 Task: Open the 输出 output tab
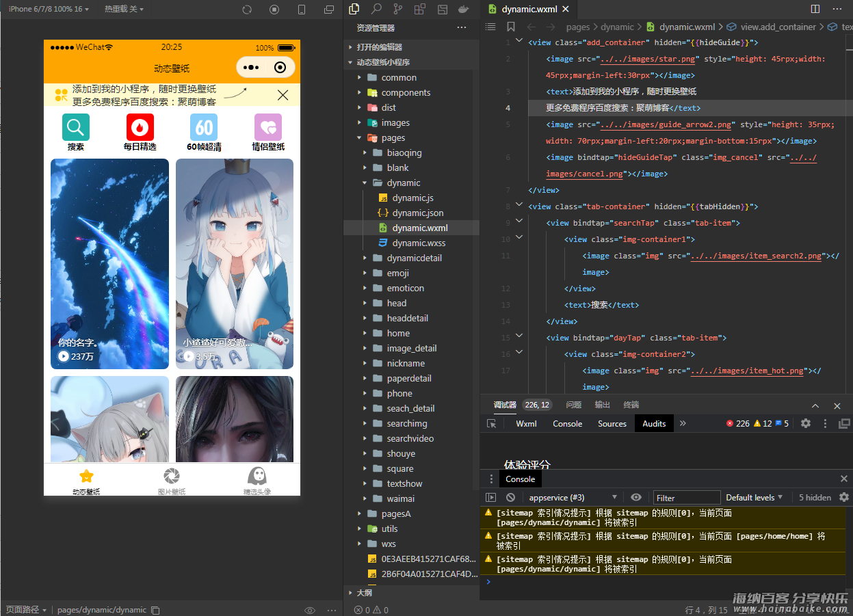pos(602,405)
